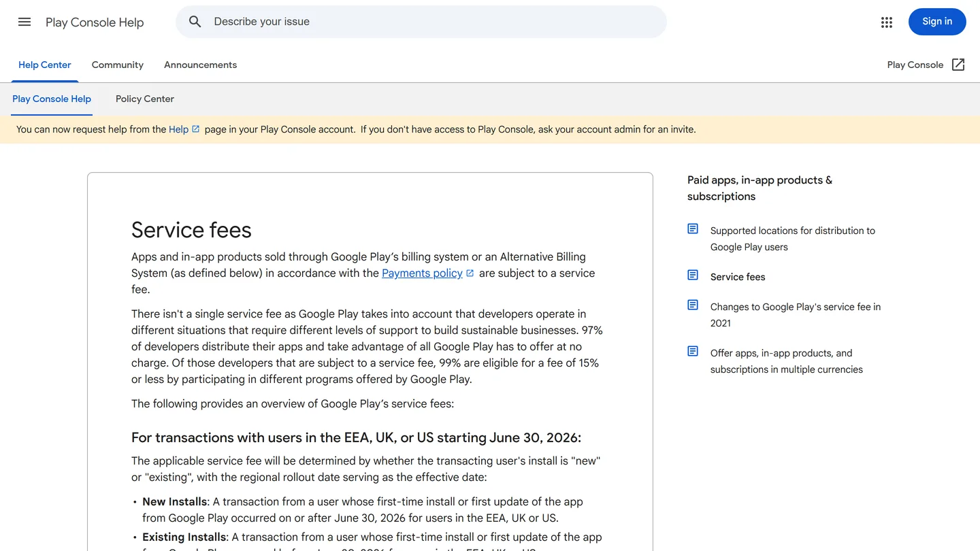Open the Play Console Help title
Screen dimensions: 980x551
point(95,22)
